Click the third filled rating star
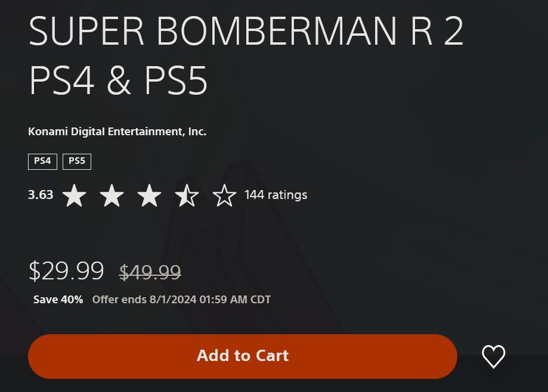The image size is (548, 392). coord(149,195)
